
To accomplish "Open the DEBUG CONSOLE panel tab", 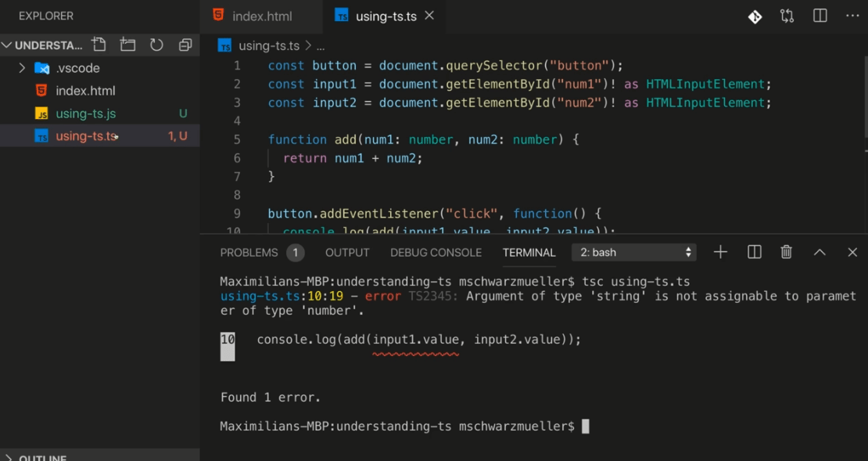I will pyautogui.click(x=436, y=253).
